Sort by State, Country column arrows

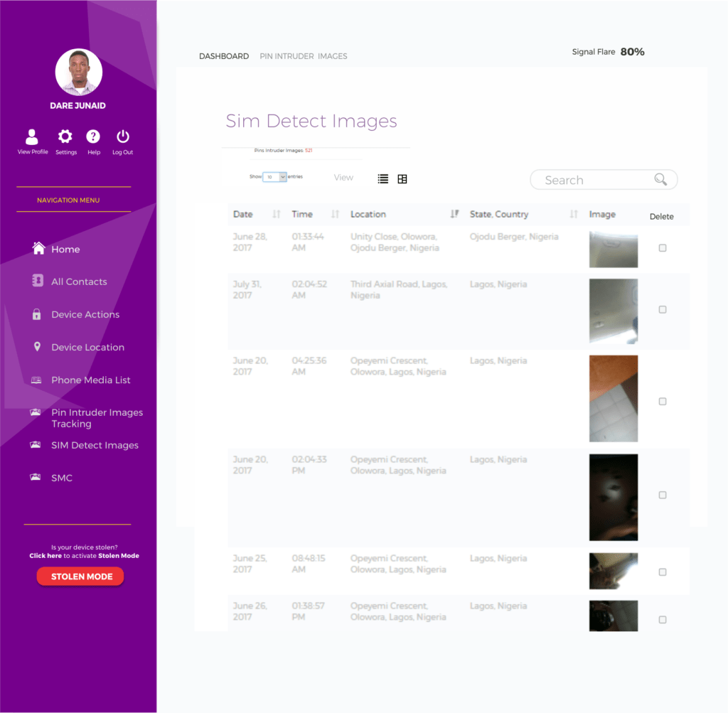coord(573,214)
